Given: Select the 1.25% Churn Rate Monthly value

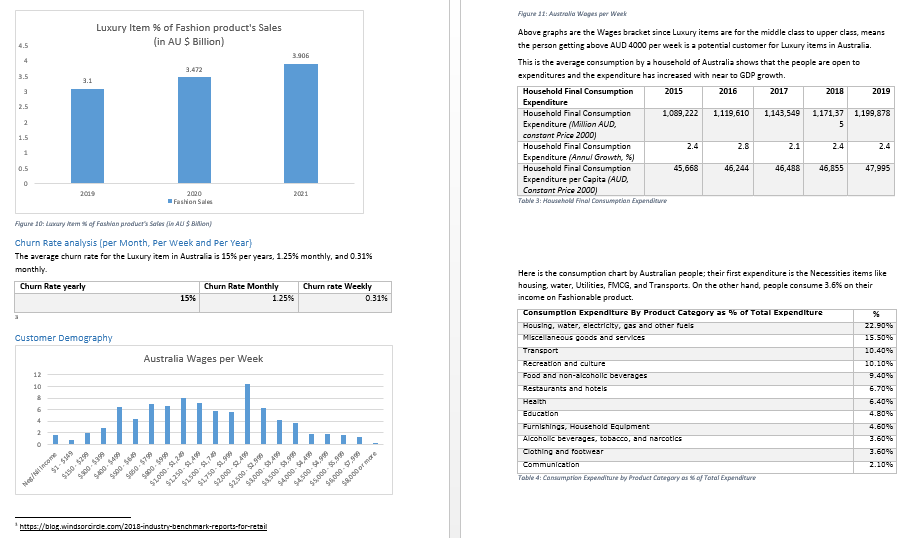Looking at the screenshot, I should [282, 298].
